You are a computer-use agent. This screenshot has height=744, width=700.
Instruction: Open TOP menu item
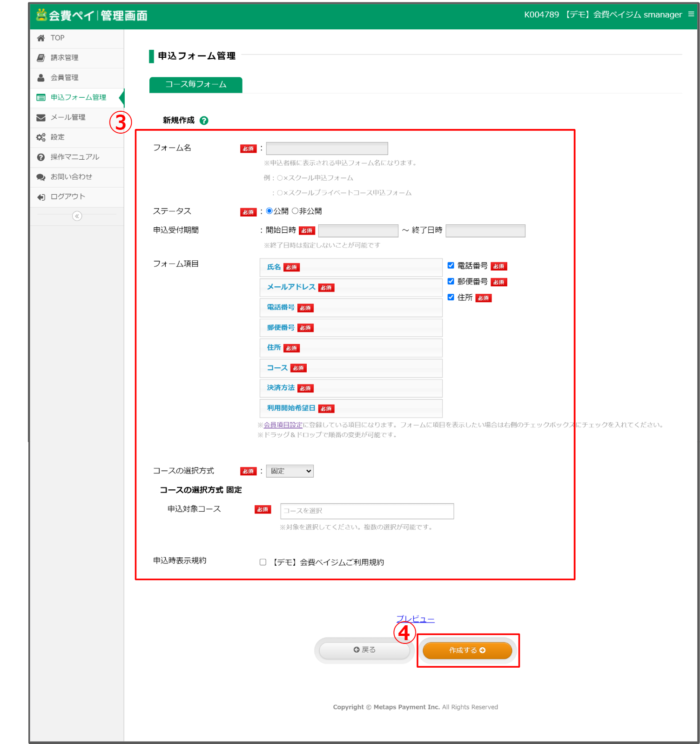(77, 38)
